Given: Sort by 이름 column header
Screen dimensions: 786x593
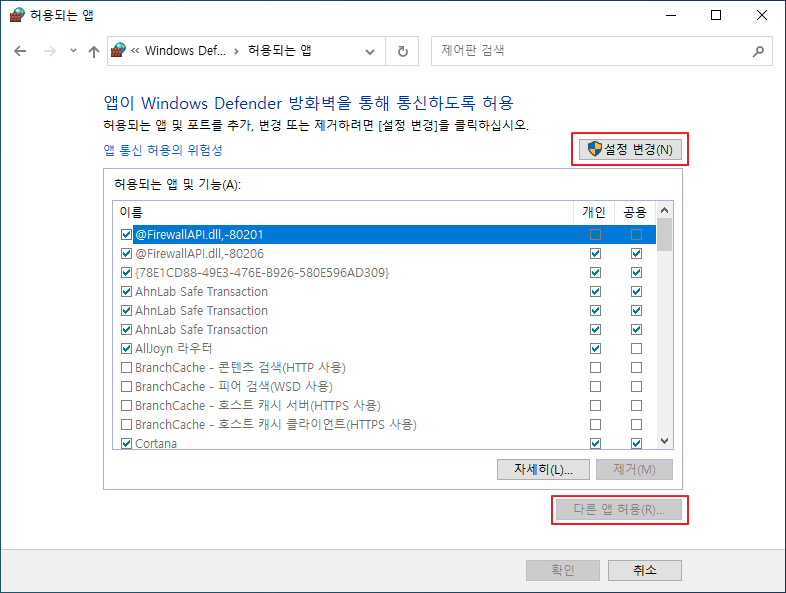Looking at the screenshot, I should pos(343,213).
